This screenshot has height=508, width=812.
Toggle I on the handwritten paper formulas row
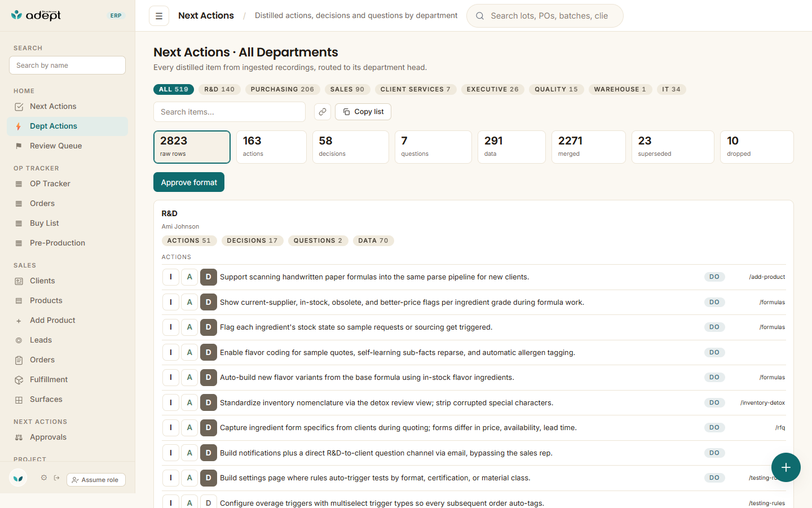(x=171, y=277)
